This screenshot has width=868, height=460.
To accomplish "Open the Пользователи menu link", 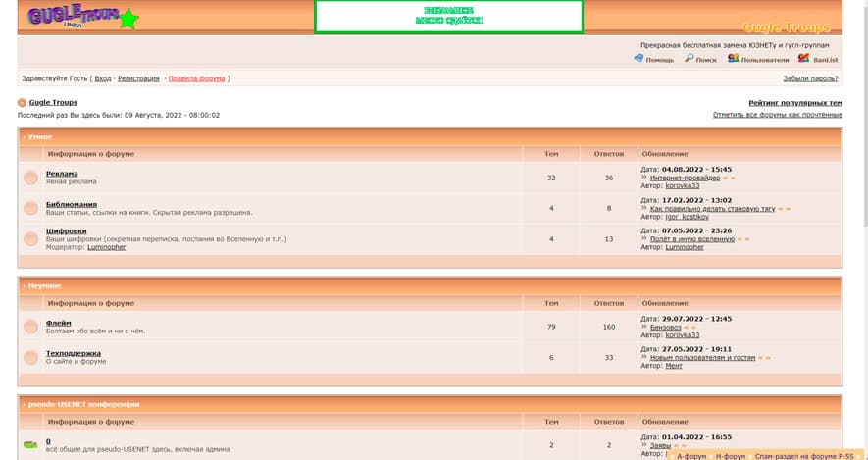I will coord(764,60).
